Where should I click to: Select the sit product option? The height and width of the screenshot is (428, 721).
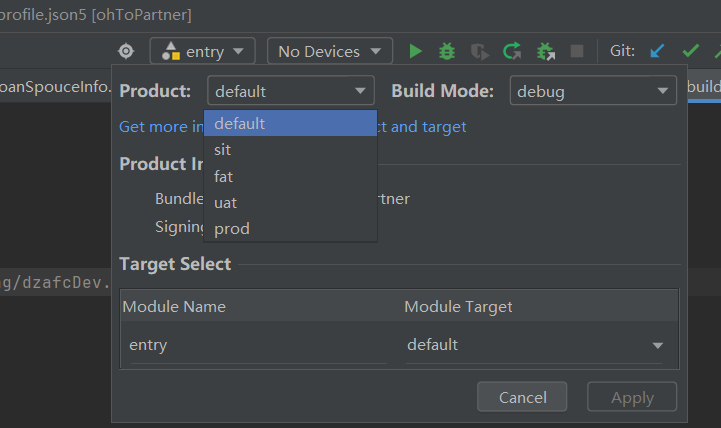[x=223, y=150]
